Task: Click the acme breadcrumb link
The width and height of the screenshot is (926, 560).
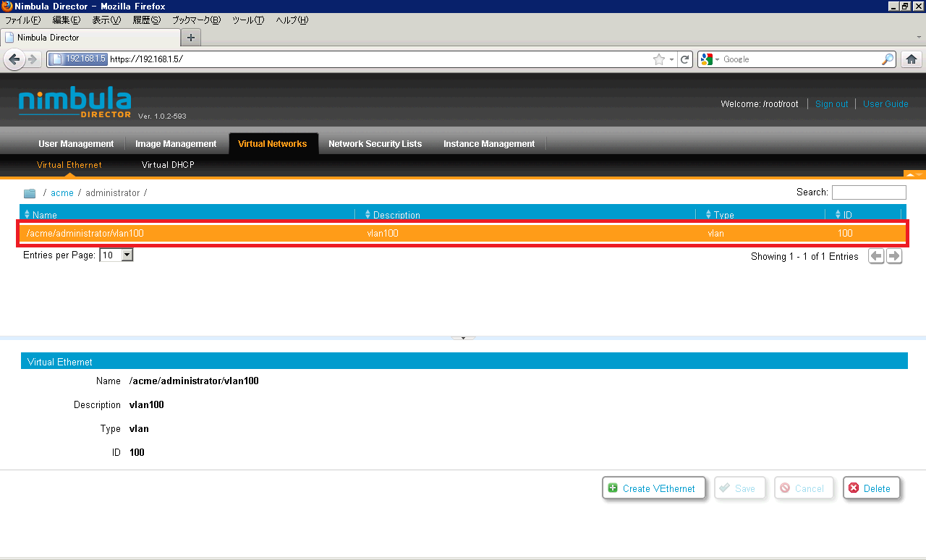Action: (x=62, y=193)
